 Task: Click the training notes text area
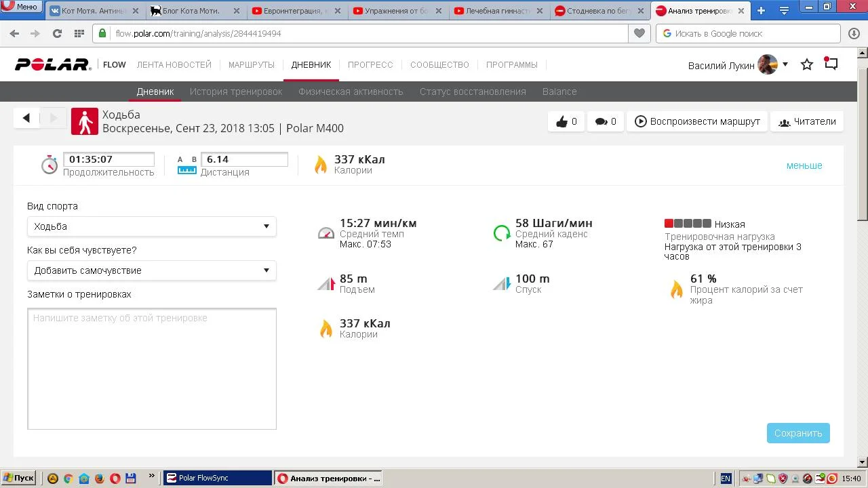click(152, 369)
